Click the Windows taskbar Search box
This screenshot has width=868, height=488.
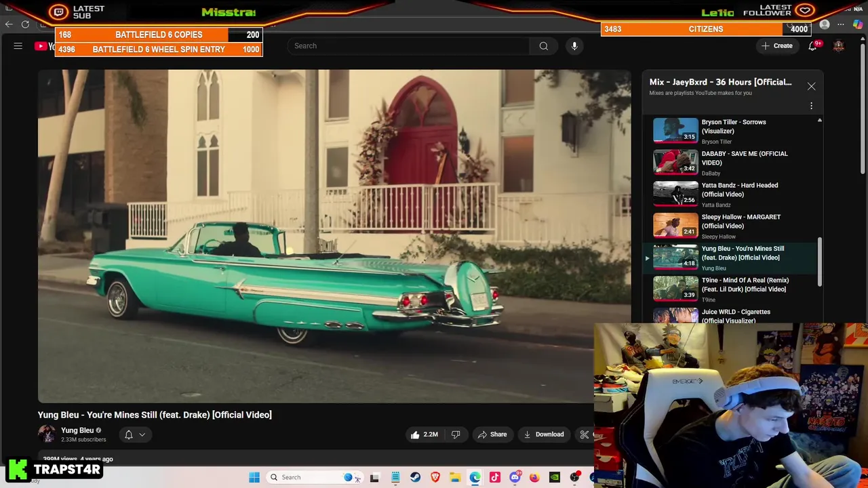(313, 477)
